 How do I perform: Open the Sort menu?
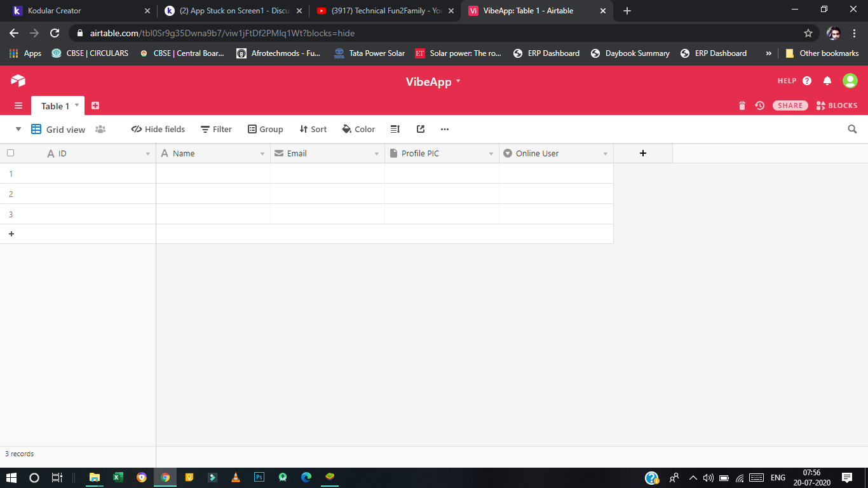coord(313,129)
